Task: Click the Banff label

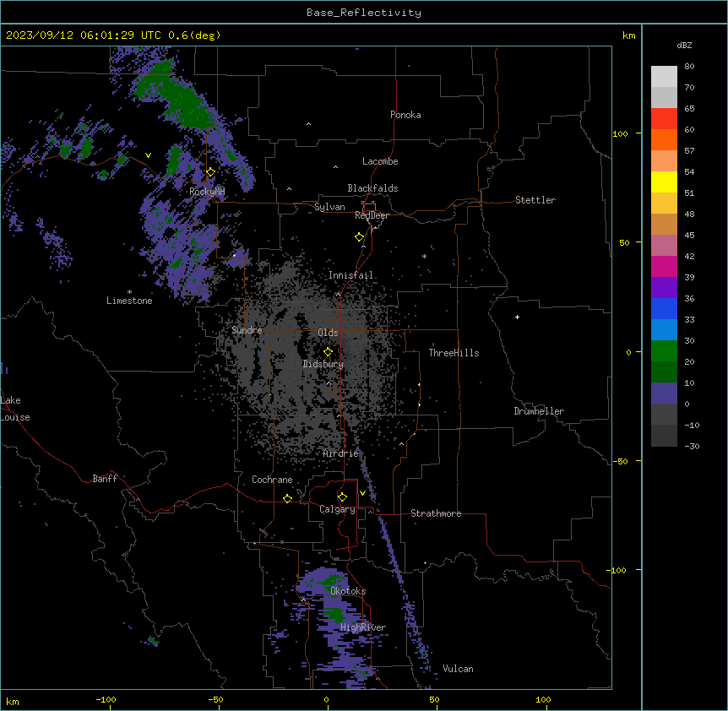Action: pyautogui.click(x=105, y=479)
